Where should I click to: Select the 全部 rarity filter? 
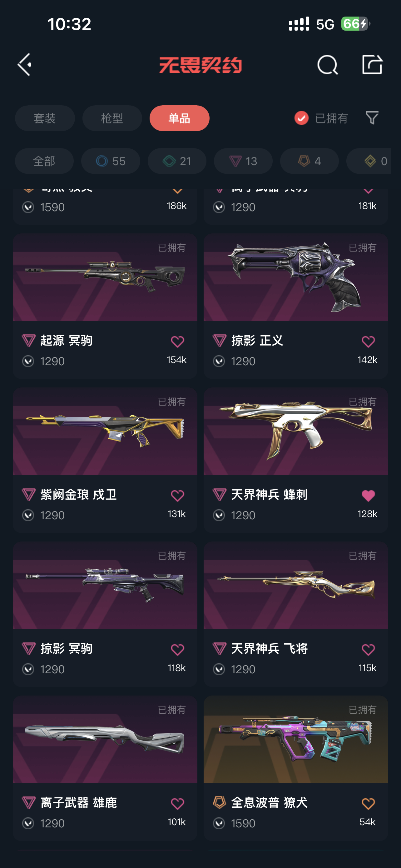(44, 161)
